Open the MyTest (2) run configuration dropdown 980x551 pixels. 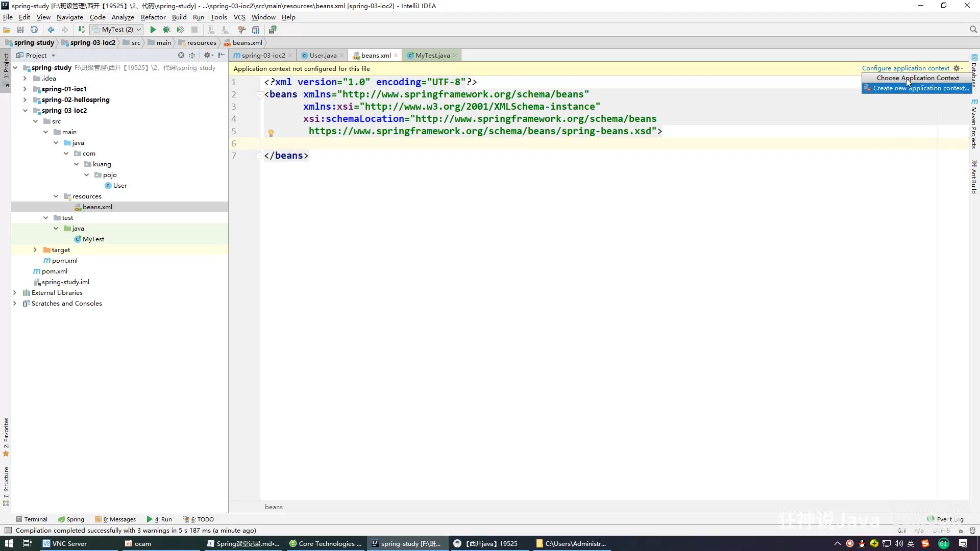[x=116, y=30]
